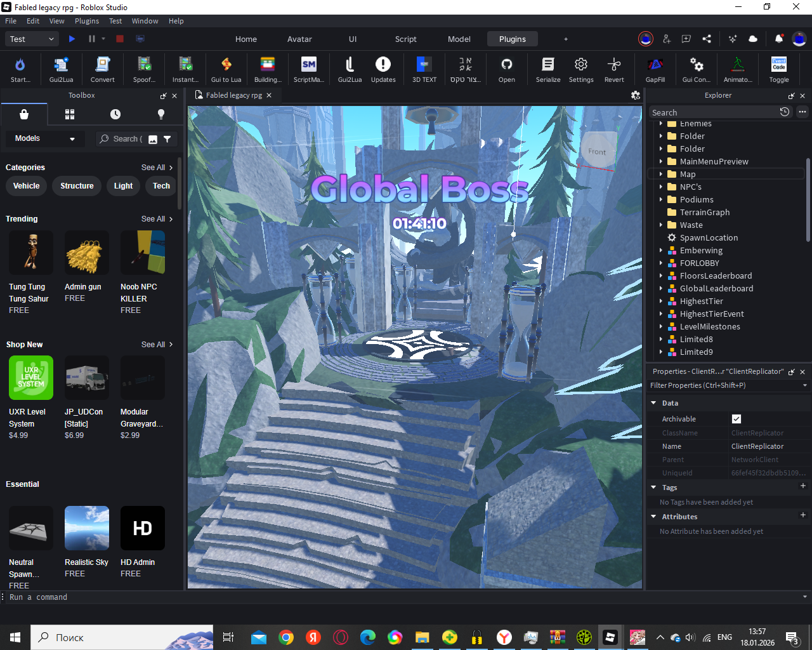
Task: Open Chrome from the taskbar
Action: (286, 637)
